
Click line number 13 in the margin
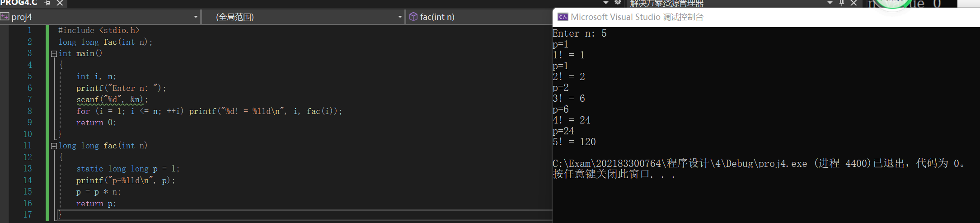pyautogui.click(x=27, y=169)
